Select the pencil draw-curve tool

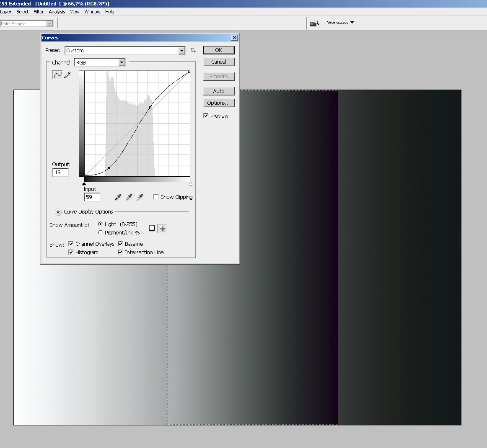tap(67, 75)
